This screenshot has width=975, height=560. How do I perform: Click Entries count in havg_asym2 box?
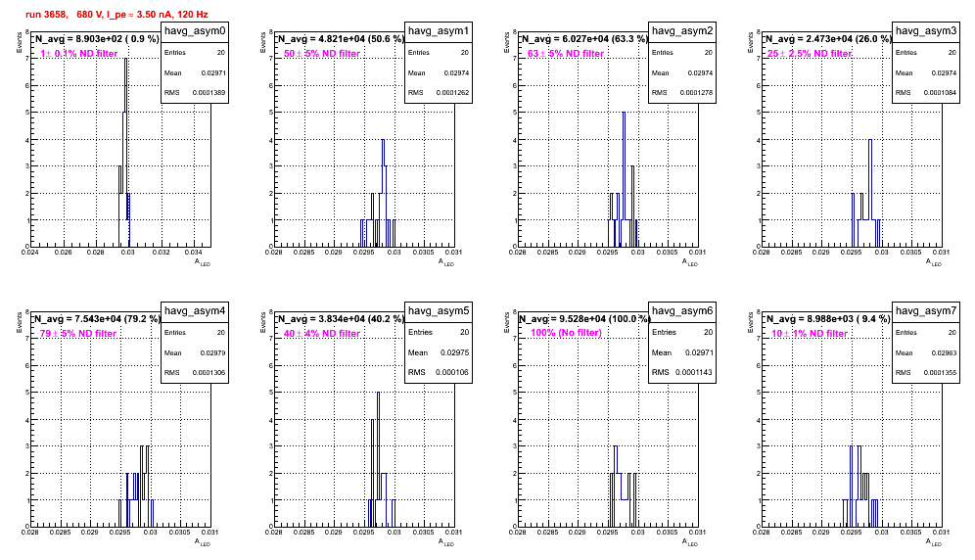(709, 53)
